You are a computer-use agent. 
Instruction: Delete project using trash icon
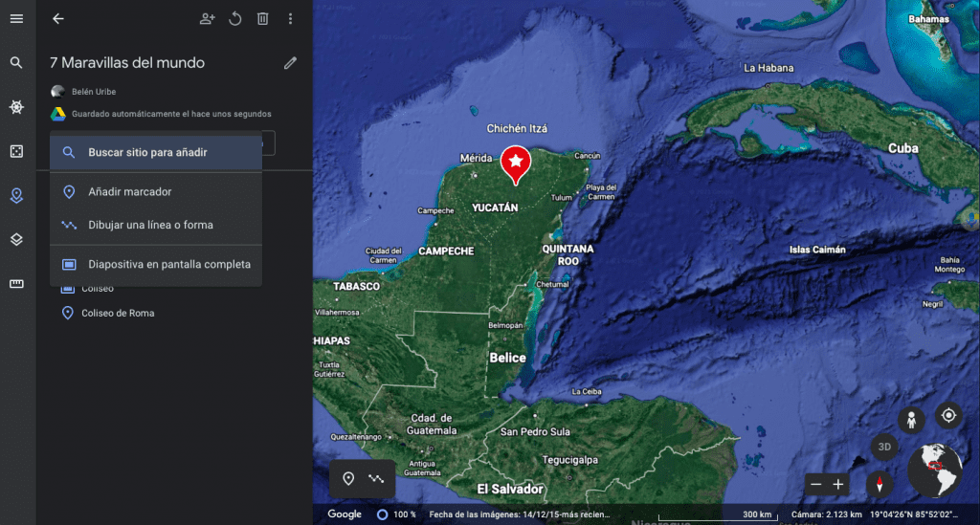click(263, 18)
